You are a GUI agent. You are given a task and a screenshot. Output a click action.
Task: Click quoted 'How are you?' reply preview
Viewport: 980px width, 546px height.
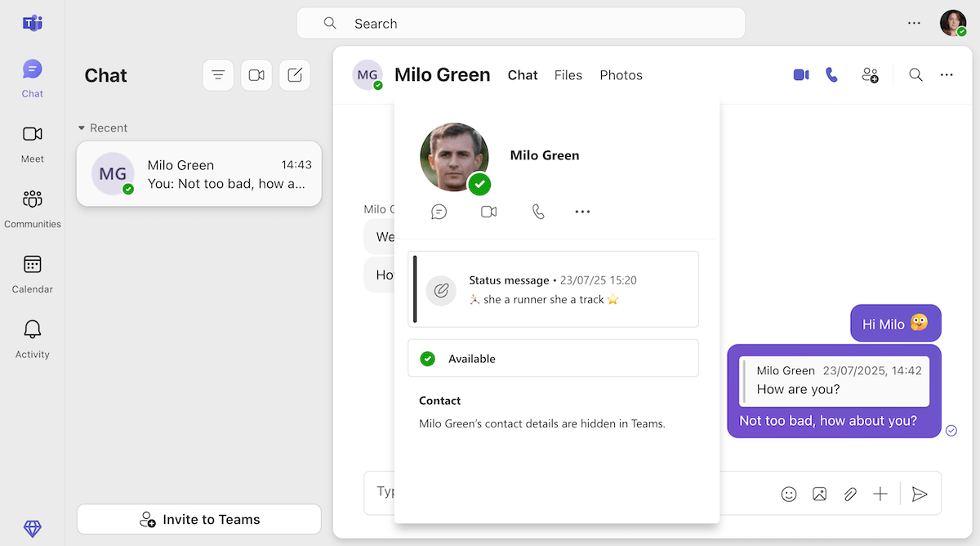(x=835, y=381)
